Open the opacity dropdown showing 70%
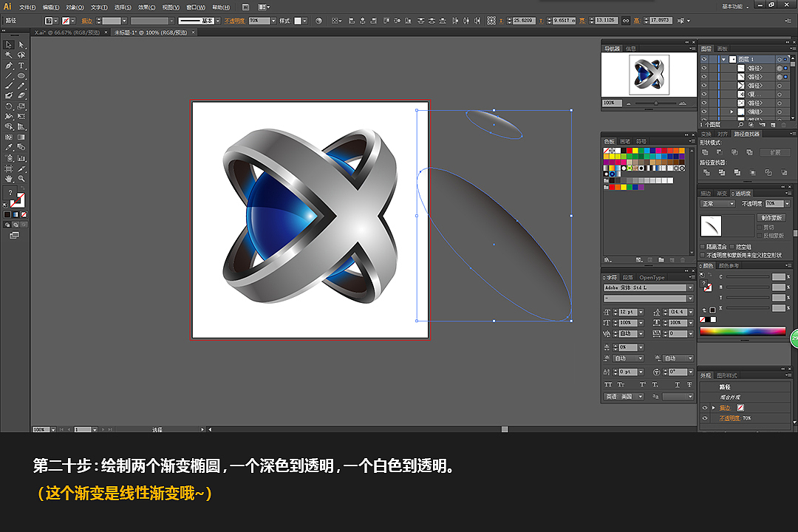Image resolution: width=798 pixels, height=532 pixels. tap(788, 204)
